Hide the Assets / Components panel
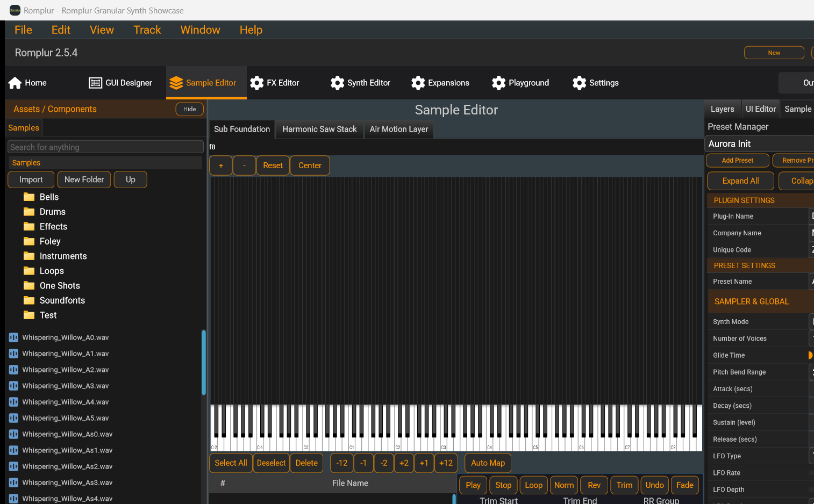 coord(190,109)
